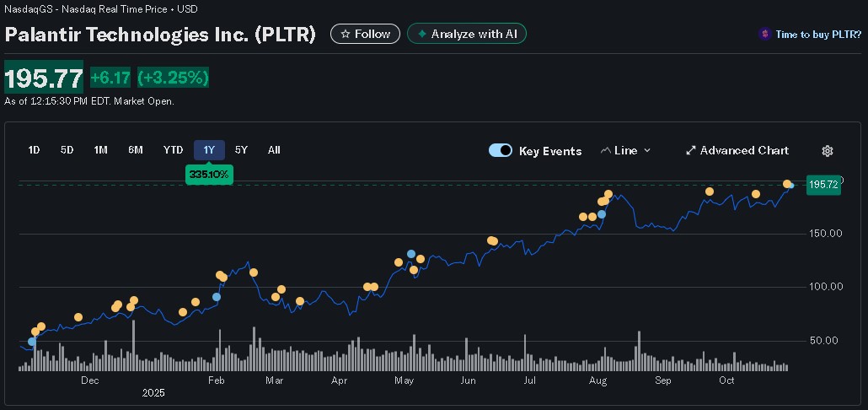Click the sparkle icon in Analyze with AI
This screenshot has height=410, width=868.
tap(420, 35)
